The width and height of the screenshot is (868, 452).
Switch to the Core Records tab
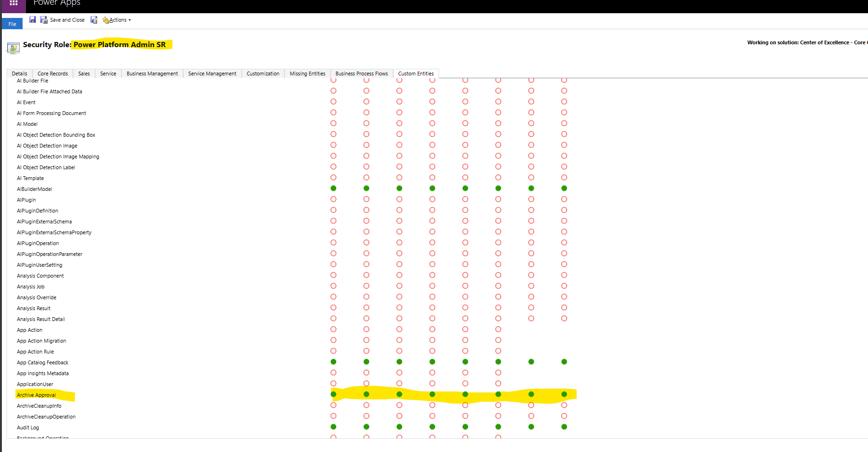52,73
